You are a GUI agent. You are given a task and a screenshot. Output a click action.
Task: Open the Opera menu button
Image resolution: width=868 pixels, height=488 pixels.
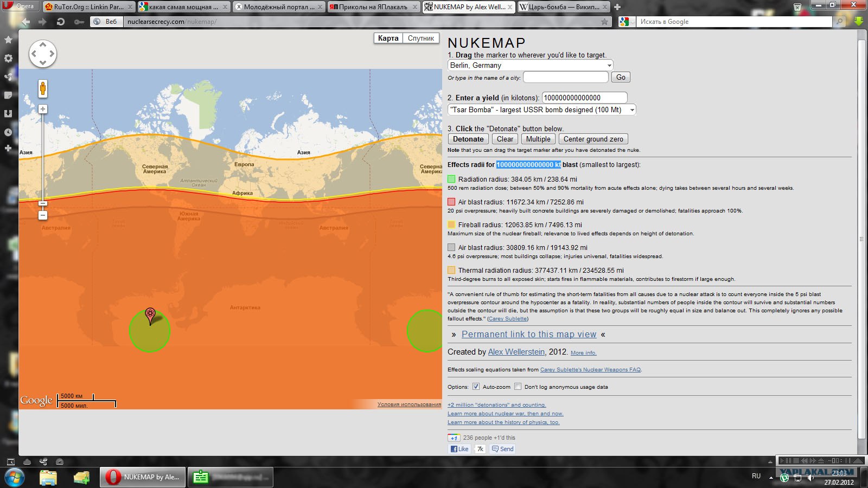20,7
